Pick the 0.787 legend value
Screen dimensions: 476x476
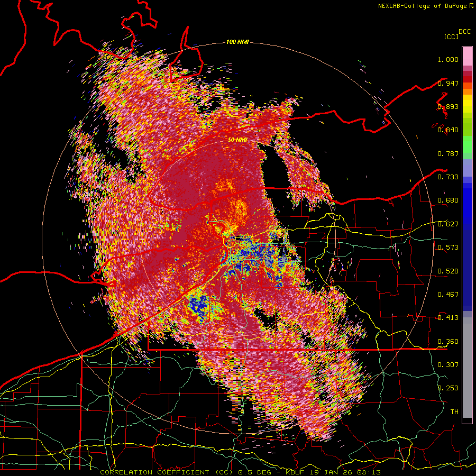(x=448, y=153)
